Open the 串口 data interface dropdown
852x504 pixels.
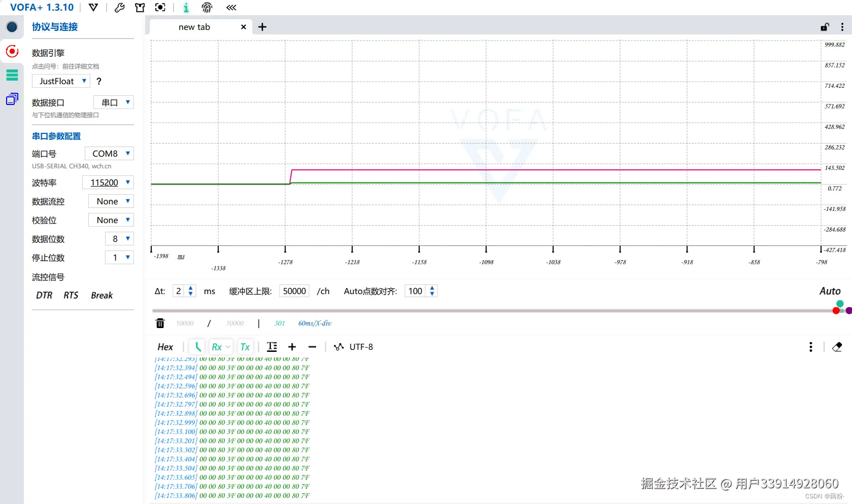[114, 102]
